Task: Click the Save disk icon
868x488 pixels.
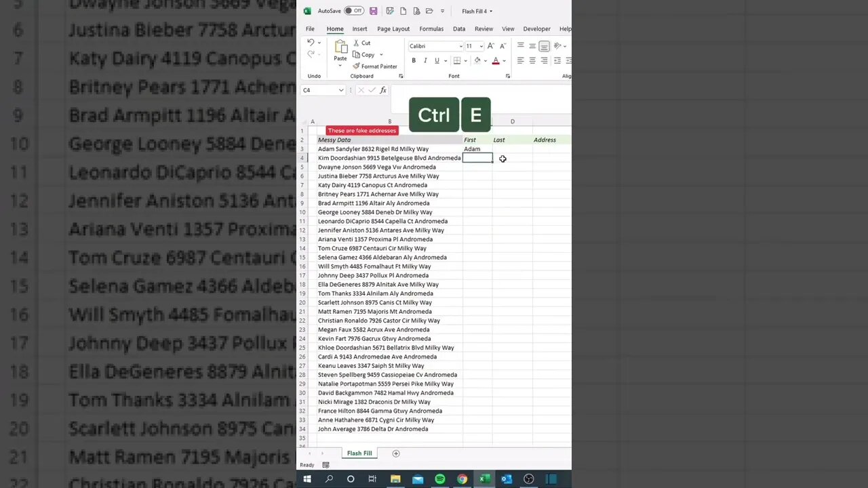Action: (373, 11)
